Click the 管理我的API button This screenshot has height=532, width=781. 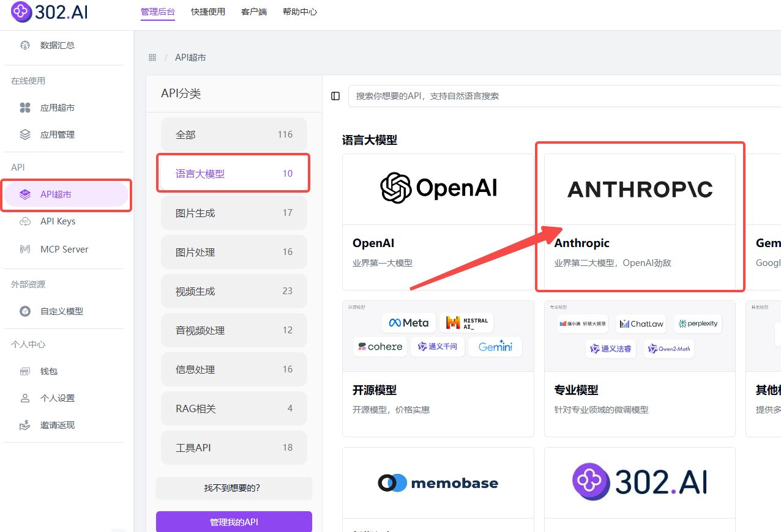(234, 522)
